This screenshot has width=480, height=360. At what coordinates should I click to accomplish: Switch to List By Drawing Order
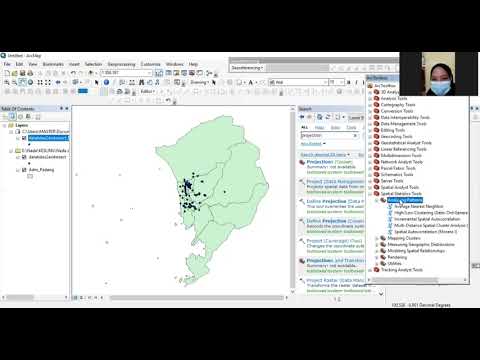[x=5, y=117]
